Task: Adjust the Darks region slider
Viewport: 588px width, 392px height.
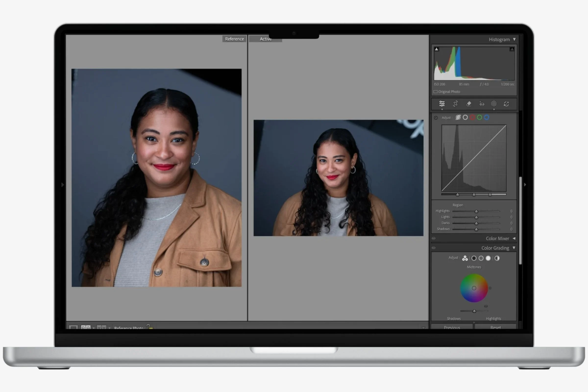Action: pyautogui.click(x=476, y=223)
